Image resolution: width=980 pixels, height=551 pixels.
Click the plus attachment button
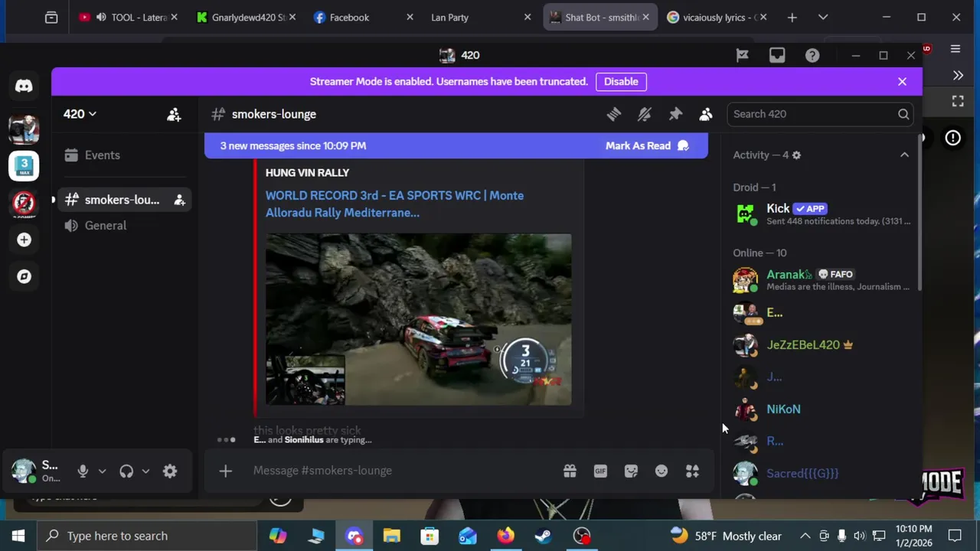(x=225, y=471)
